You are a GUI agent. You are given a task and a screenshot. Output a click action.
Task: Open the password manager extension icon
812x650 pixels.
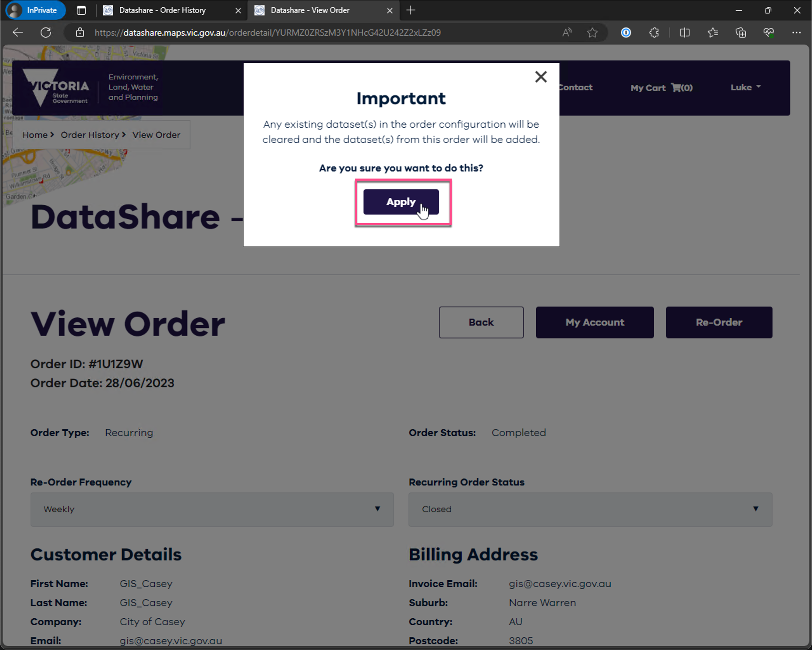pos(626,32)
